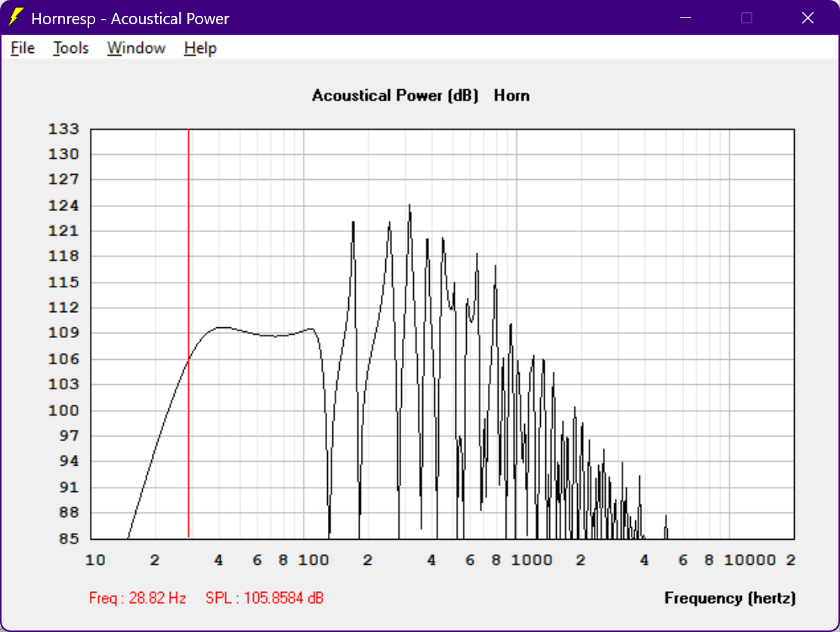The image size is (840, 632).
Task: Click the maximize button in title bar
Action: (746, 17)
